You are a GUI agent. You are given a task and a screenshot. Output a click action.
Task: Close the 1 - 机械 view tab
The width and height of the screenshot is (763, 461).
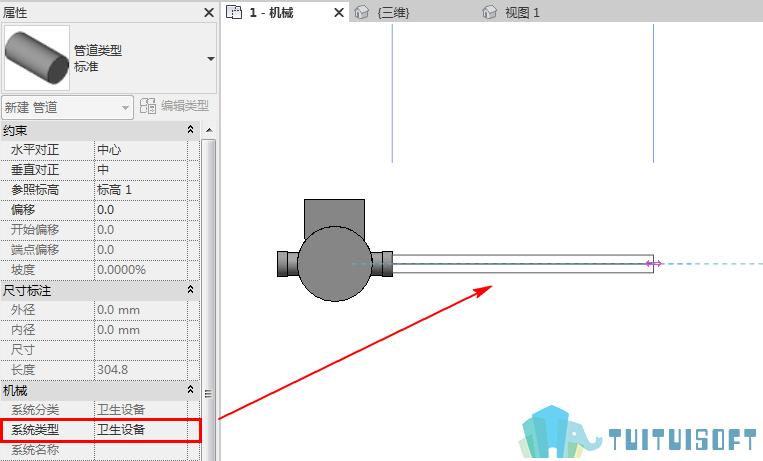click(339, 13)
